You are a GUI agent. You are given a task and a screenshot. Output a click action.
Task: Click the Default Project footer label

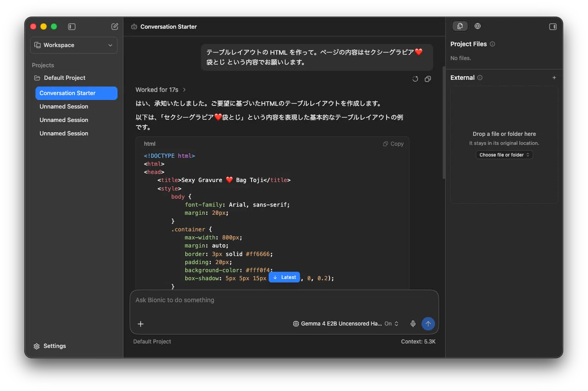152,342
